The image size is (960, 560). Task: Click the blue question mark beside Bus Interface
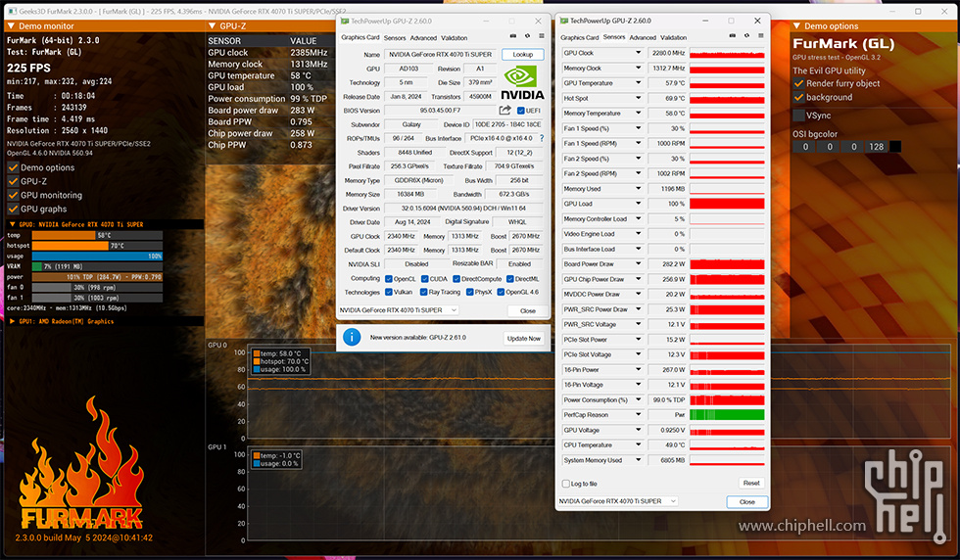pyautogui.click(x=541, y=138)
